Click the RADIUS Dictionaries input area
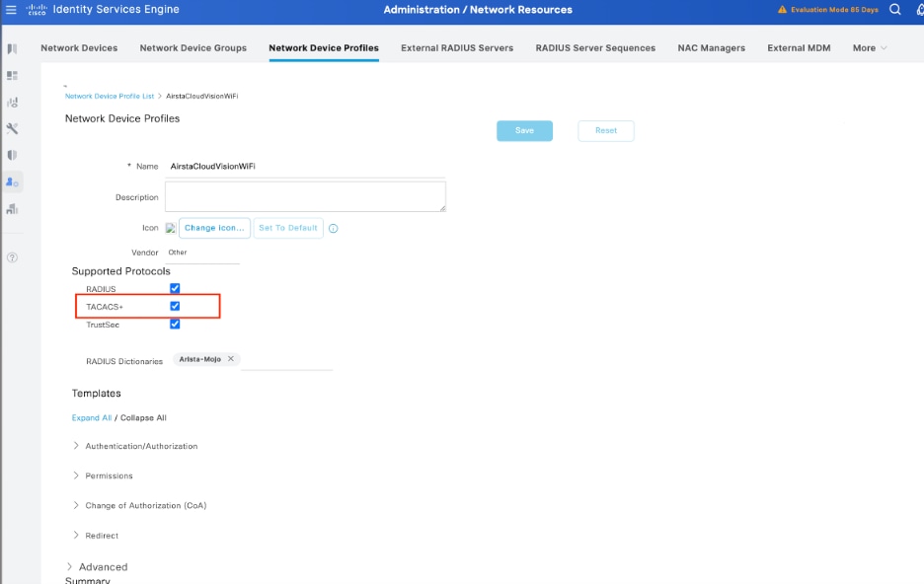 pos(287,360)
